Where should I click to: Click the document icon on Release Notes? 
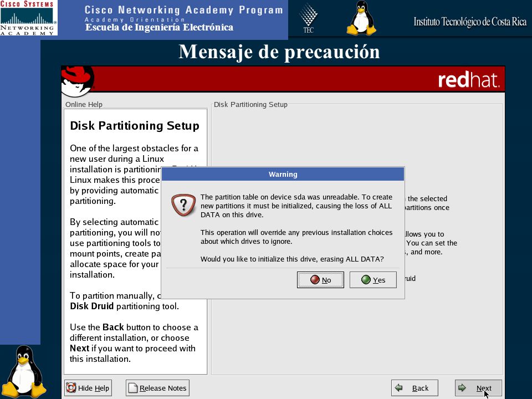tap(133, 387)
